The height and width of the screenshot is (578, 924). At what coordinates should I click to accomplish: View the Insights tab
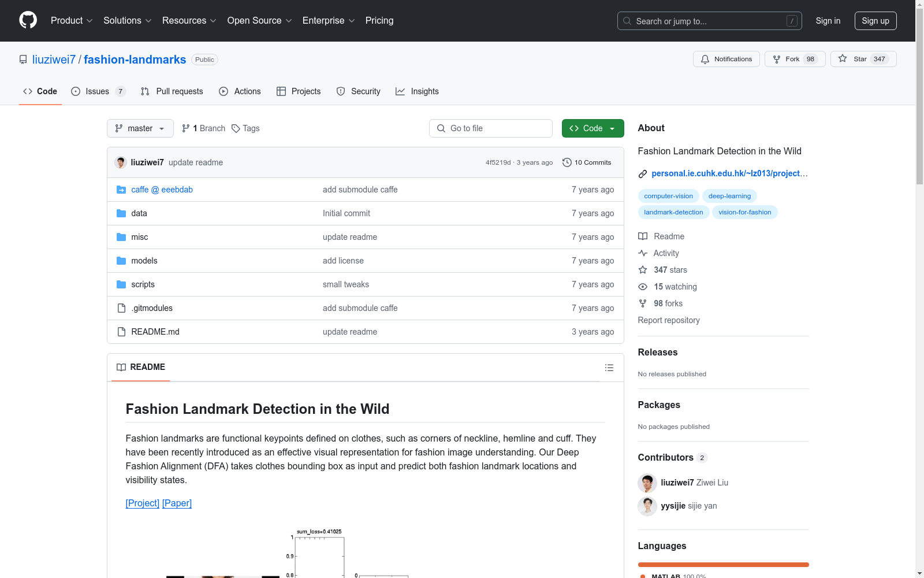point(417,91)
